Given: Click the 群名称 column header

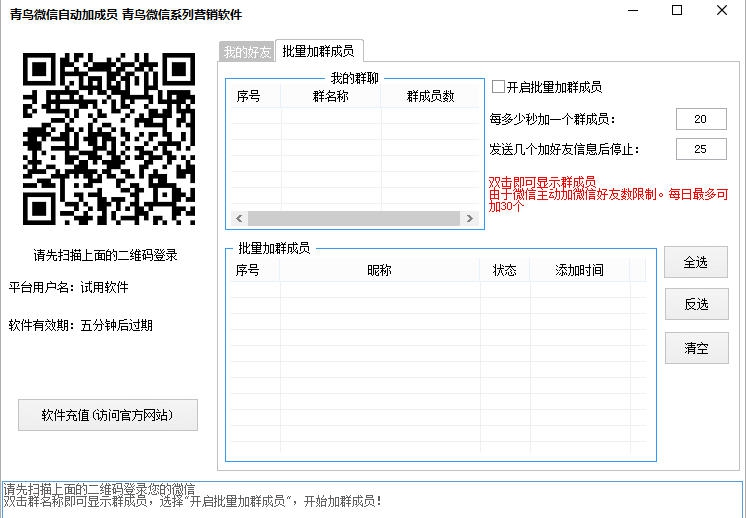Looking at the screenshot, I should [x=331, y=97].
